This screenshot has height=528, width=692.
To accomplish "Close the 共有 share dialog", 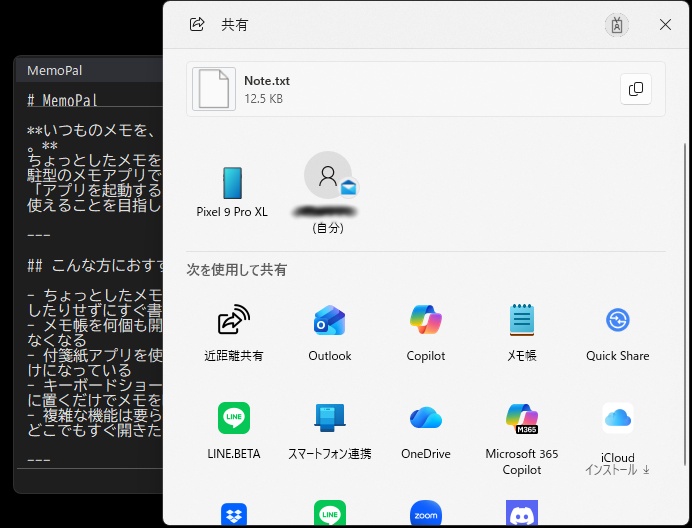I will (x=665, y=25).
